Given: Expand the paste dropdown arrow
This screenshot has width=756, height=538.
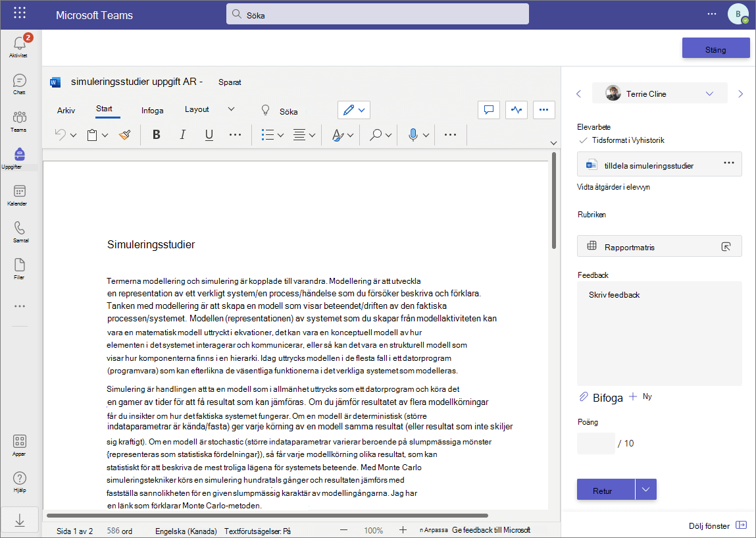Looking at the screenshot, I should tap(105, 136).
